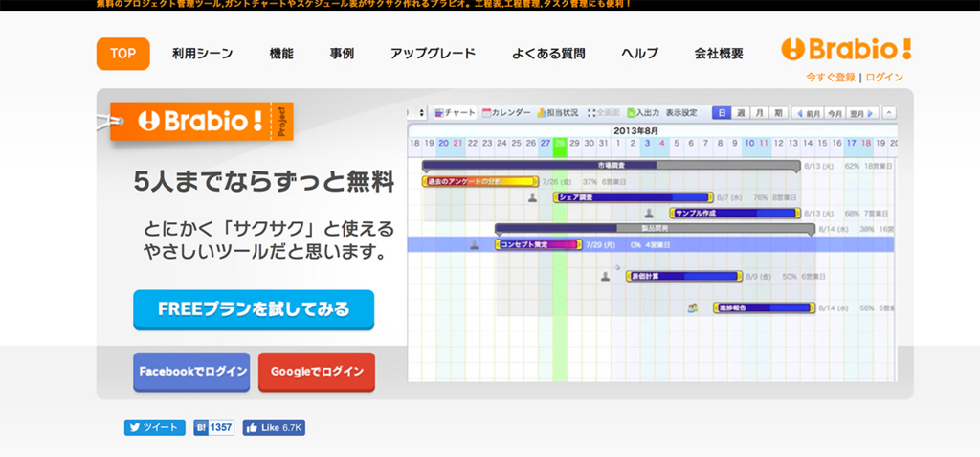Click the person icon beside 原価計算

pyautogui.click(x=605, y=276)
